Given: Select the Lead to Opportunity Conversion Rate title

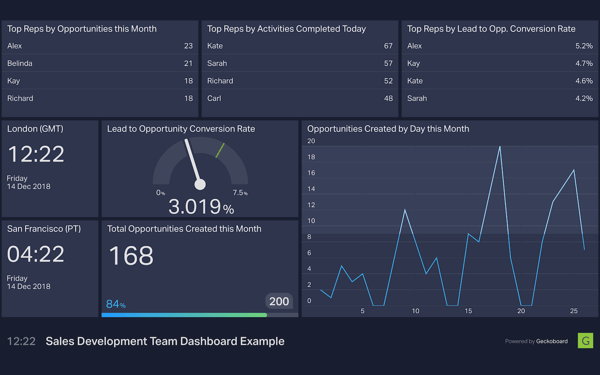Looking at the screenshot, I should (x=181, y=129).
